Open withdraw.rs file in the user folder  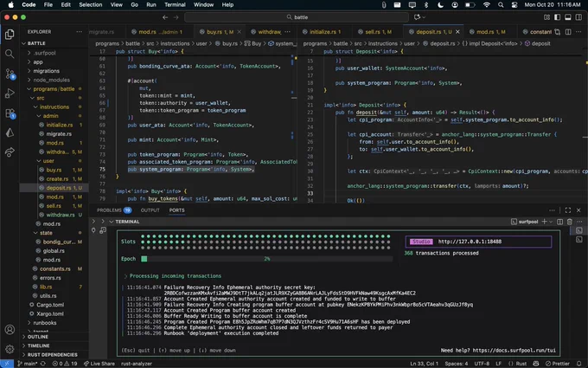[60, 215]
